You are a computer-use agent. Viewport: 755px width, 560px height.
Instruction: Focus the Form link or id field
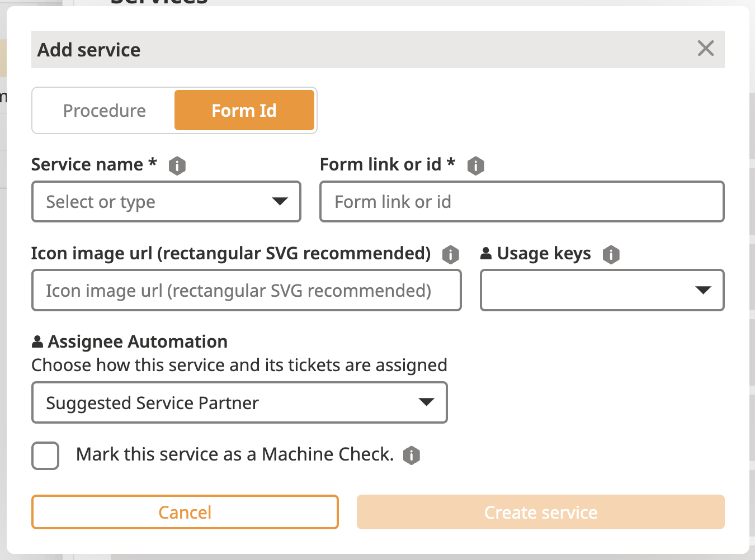point(521,202)
